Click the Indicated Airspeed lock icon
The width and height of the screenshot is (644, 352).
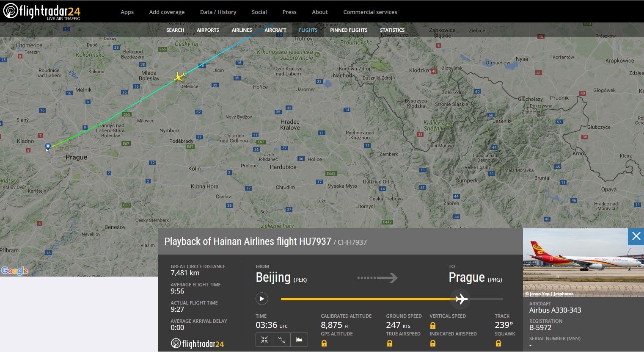pos(433,343)
